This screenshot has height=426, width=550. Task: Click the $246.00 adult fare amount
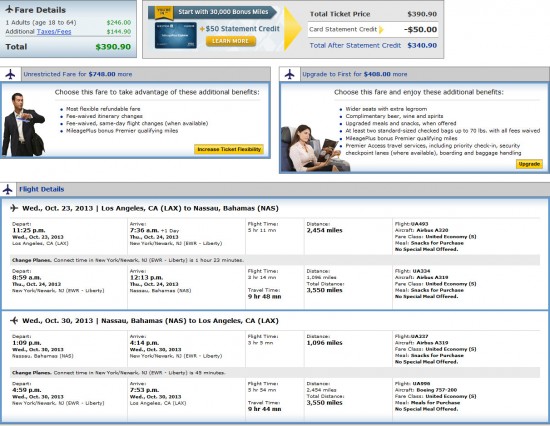(x=119, y=22)
